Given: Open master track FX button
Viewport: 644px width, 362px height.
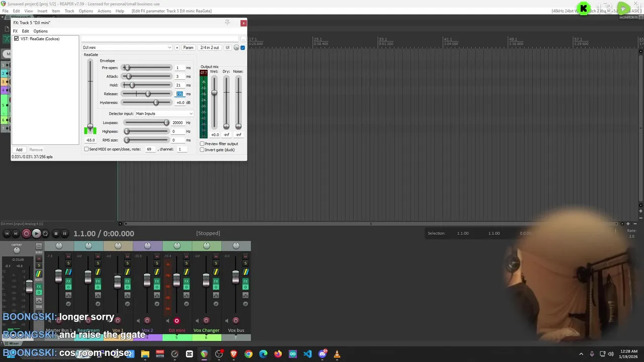Looking at the screenshot, I should pyautogui.click(x=39, y=287).
